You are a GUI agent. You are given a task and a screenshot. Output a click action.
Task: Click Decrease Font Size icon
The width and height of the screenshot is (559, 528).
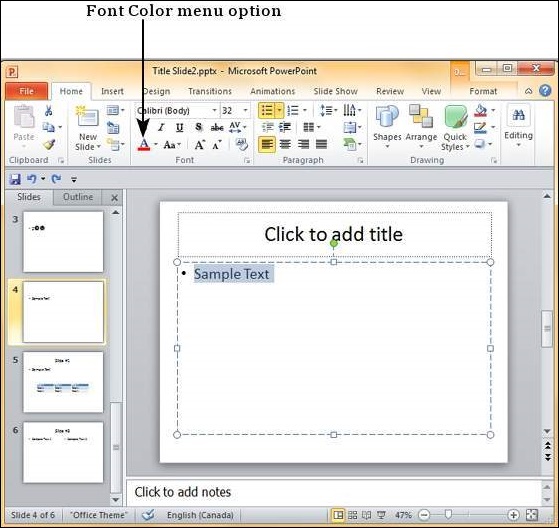click(x=217, y=145)
